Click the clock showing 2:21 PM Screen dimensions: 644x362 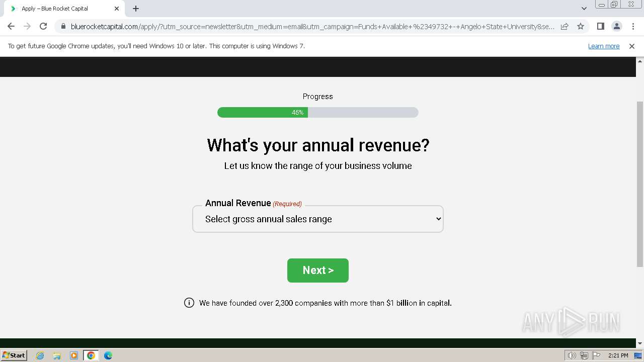618,355
